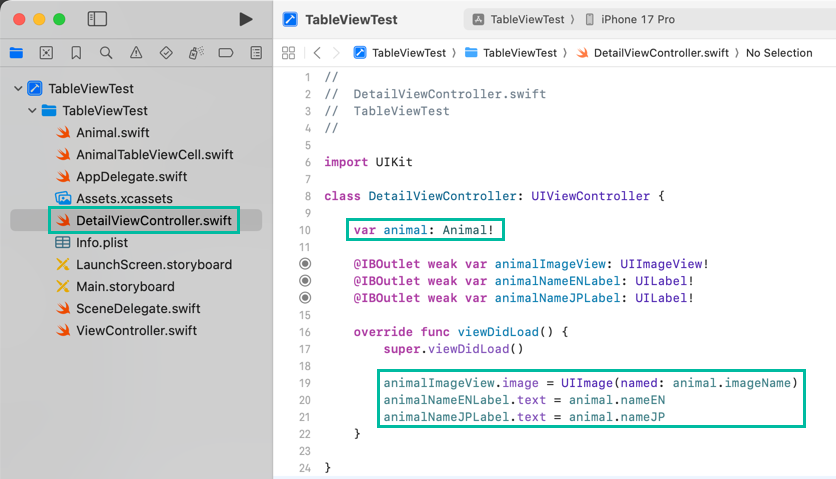Open the Source Control navigator
This screenshot has height=479, width=836.
click(46, 53)
